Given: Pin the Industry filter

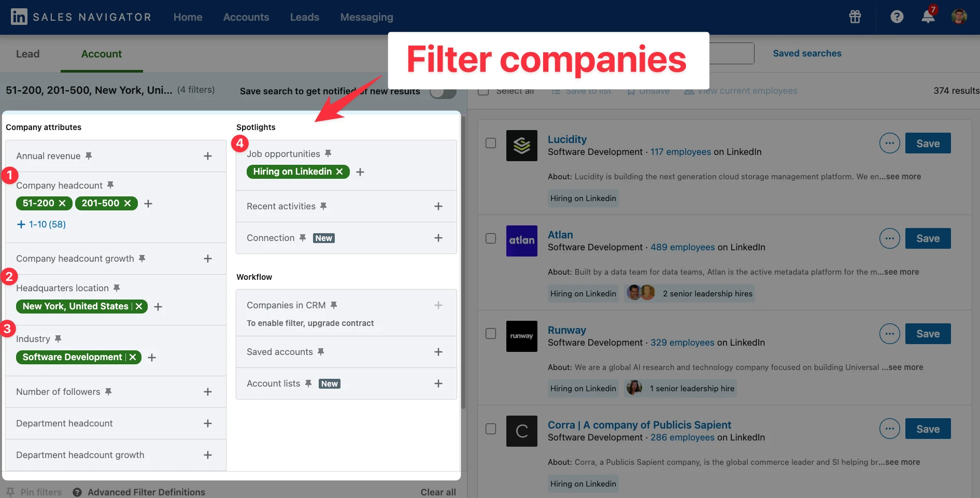Looking at the screenshot, I should click(x=58, y=339).
